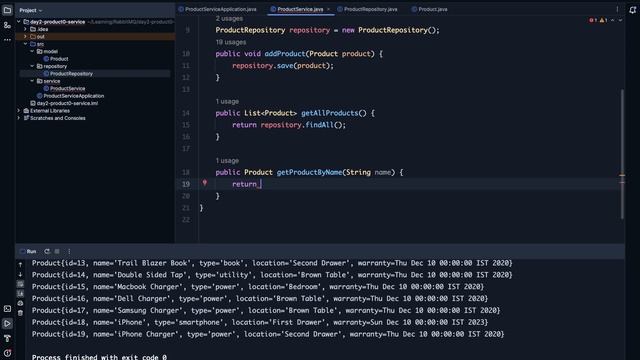The image size is (640, 360).
Task: Click console line with id=16 Dell Charger
Action: [x=260, y=298]
